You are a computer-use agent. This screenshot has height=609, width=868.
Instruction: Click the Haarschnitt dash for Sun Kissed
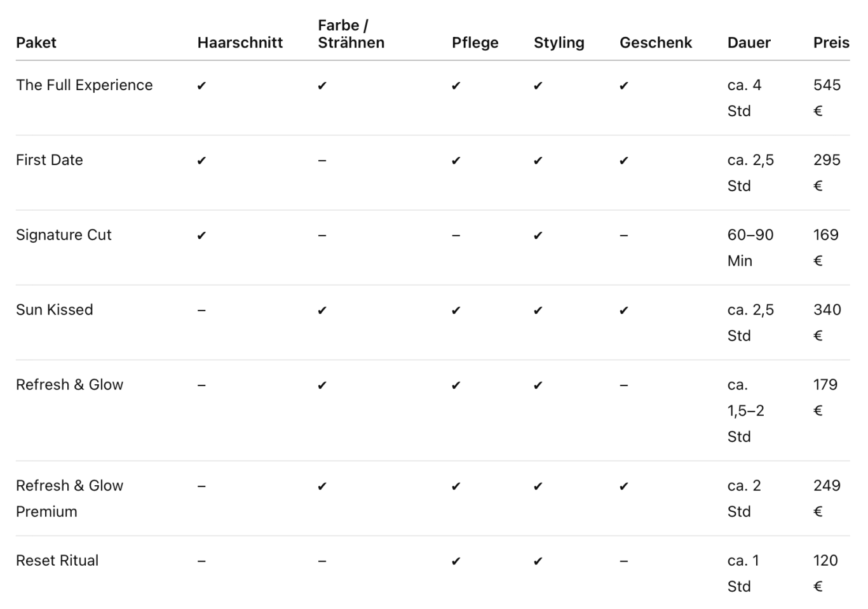click(x=201, y=311)
